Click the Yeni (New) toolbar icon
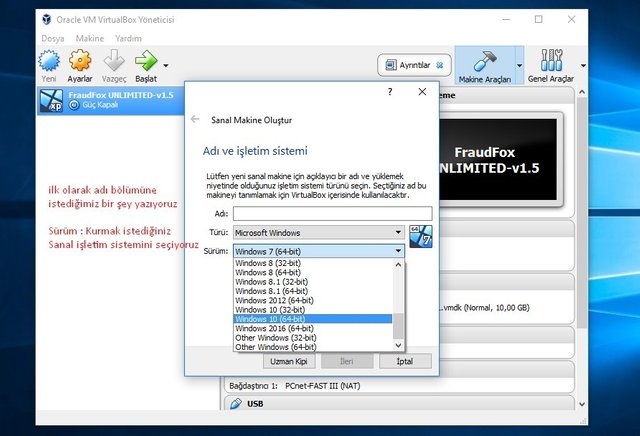Image resolution: width=640 pixels, height=436 pixels. (49, 61)
